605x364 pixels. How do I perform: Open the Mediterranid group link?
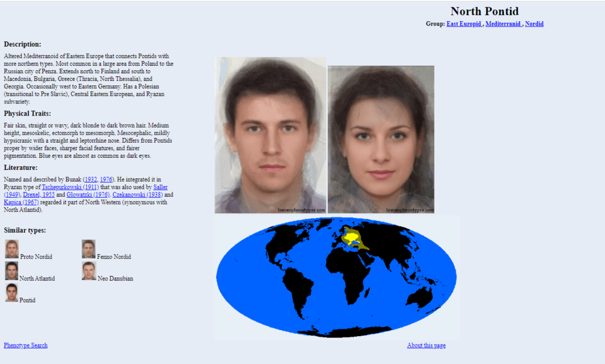coord(503,24)
